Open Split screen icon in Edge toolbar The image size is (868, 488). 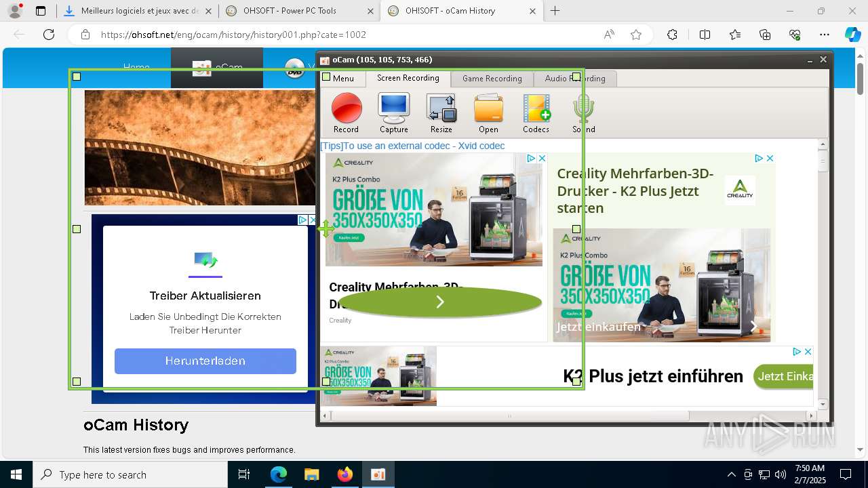coord(705,35)
